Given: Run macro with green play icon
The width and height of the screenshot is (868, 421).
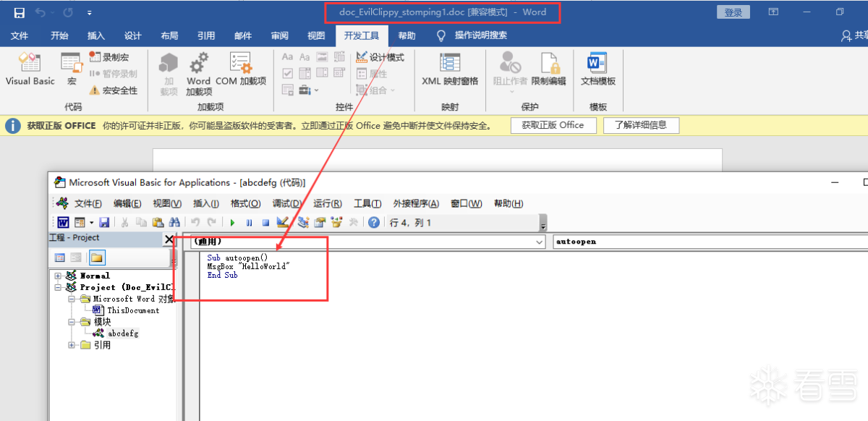Looking at the screenshot, I should (x=232, y=222).
